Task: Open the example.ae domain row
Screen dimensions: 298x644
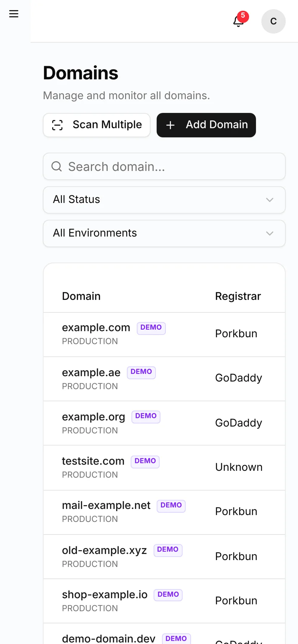Action: (164, 379)
